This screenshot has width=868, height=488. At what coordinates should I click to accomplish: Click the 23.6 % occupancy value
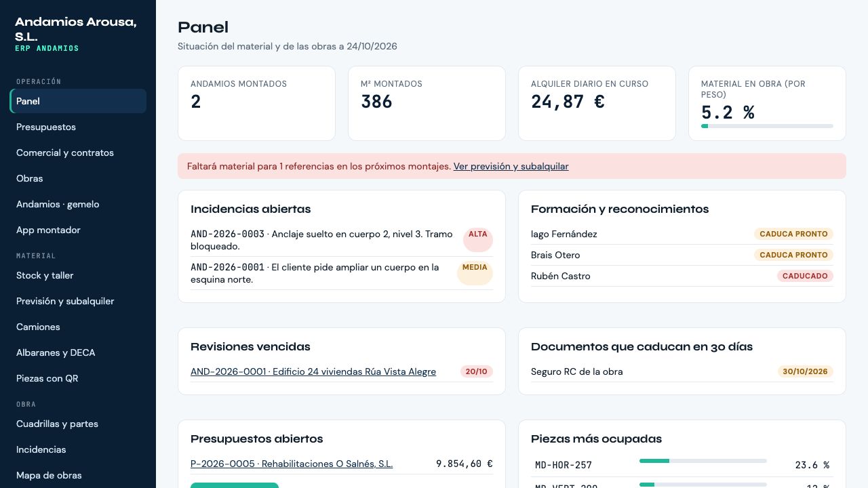click(x=812, y=465)
